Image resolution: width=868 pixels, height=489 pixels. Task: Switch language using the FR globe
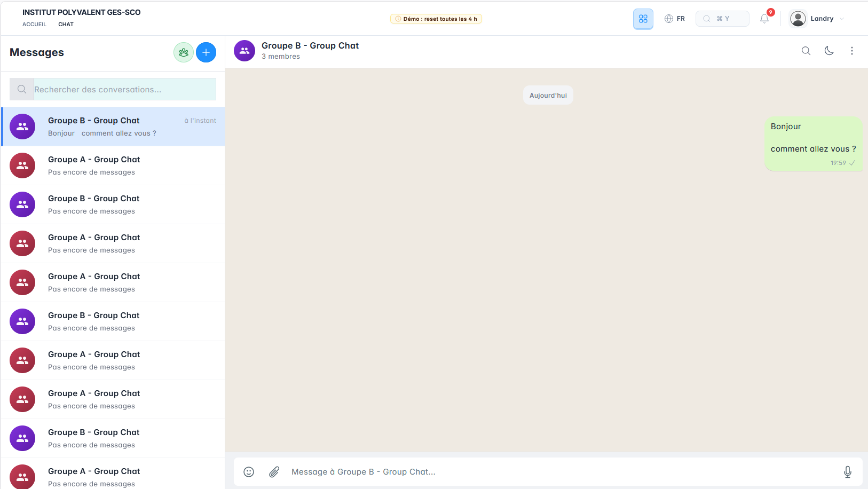pyautogui.click(x=675, y=19)
